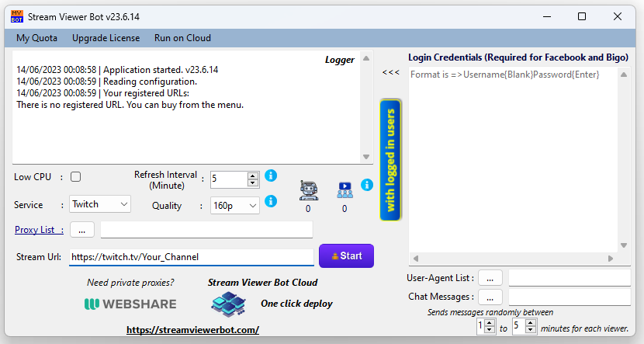Click the live viewers counter icon

tap(345, 190)
